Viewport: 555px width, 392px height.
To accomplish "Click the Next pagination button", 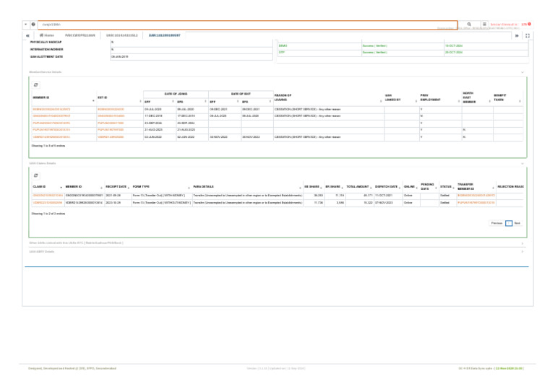I will 517,223.
